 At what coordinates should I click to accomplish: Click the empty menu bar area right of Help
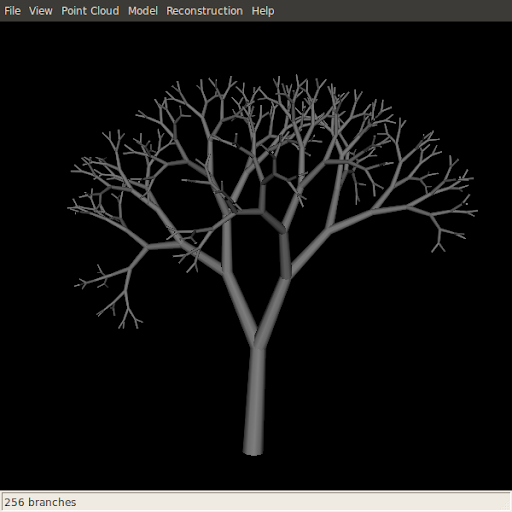point(393,11)
